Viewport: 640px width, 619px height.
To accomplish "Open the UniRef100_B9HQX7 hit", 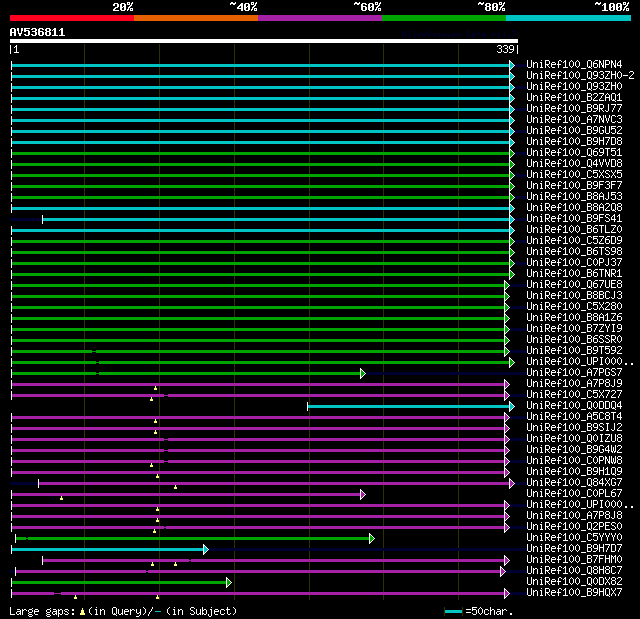I will click(574, 593).
